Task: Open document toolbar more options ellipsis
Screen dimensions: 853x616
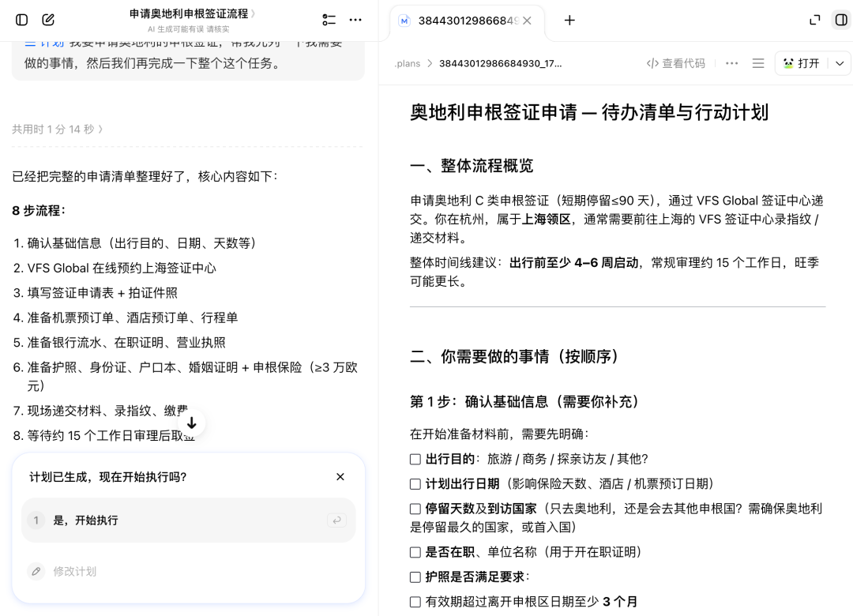Action: pyautogui.click(x=731, y=64)
